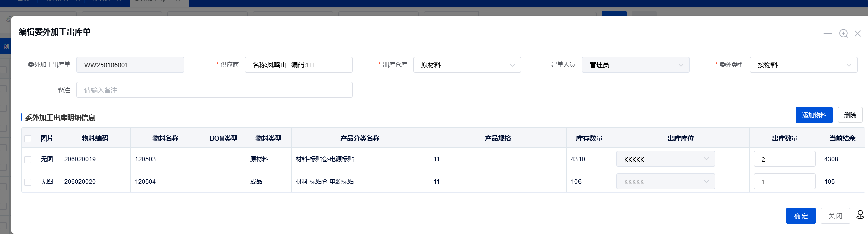Expand the 委外类型 dropdown showing 按物料
This screenshot has height=234, width=868.
click(x=803, y=65)
